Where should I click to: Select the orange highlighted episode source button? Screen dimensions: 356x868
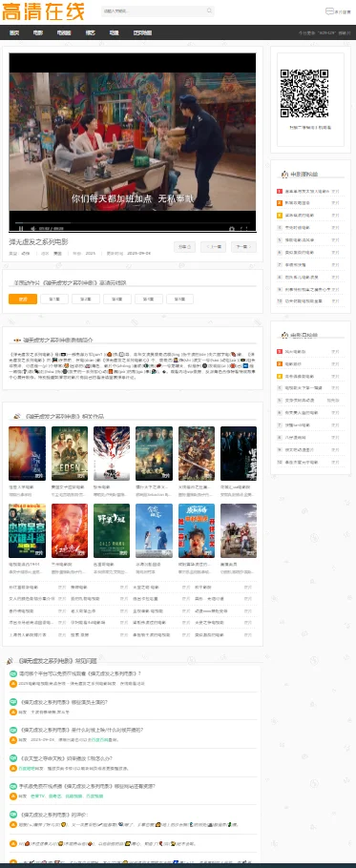23,299
